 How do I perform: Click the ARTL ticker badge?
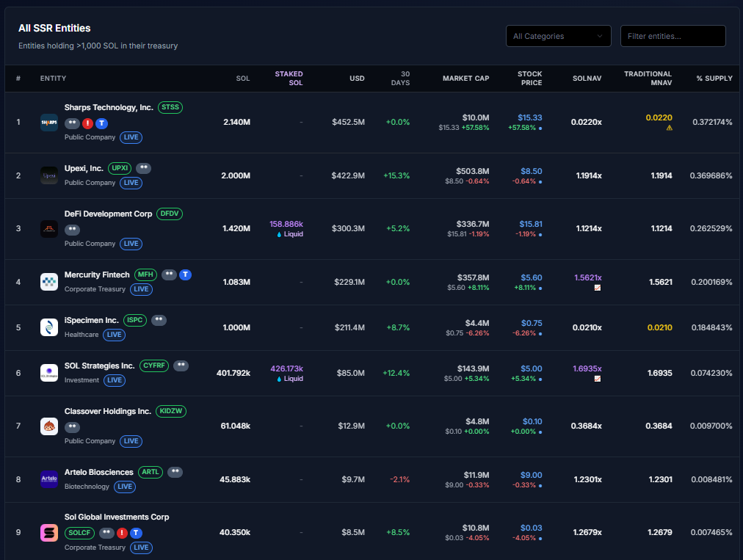point(151,473)
